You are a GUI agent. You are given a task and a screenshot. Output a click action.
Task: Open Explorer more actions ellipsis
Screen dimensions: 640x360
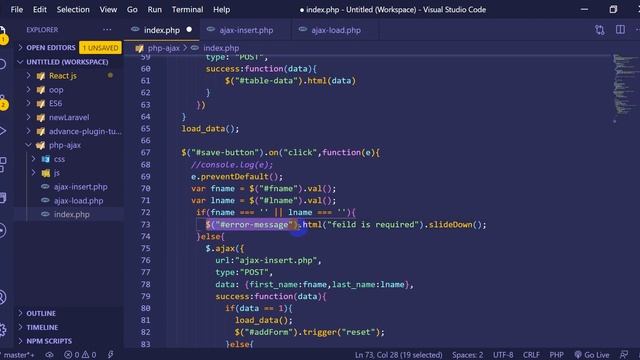click(x=107, y=29)
